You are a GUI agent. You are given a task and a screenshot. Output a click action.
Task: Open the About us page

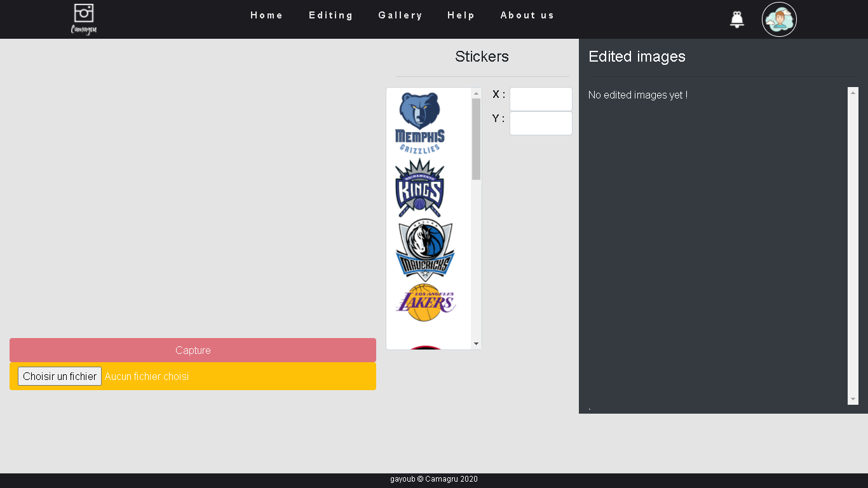click(527, 15)
